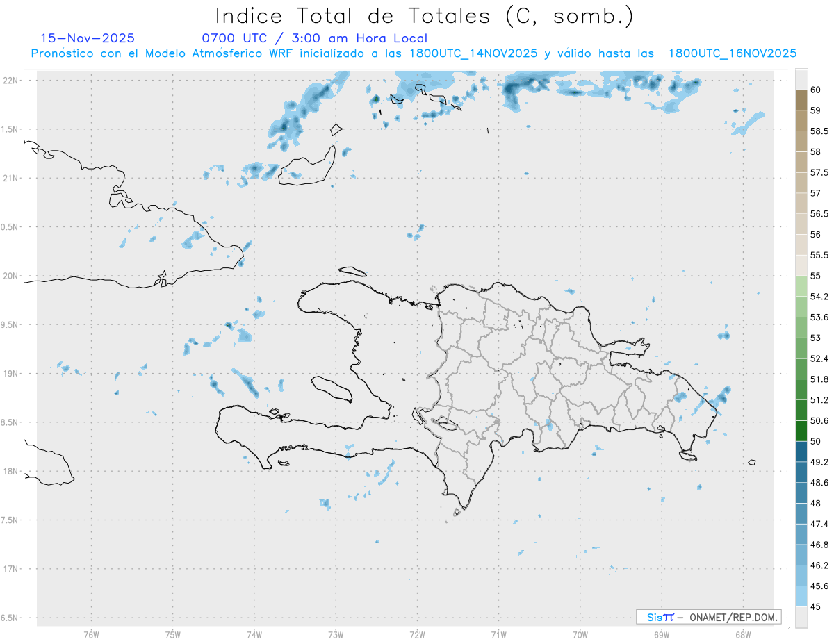
Task: Click the "21N" latitude label
Action: click(x=12, y=178)
